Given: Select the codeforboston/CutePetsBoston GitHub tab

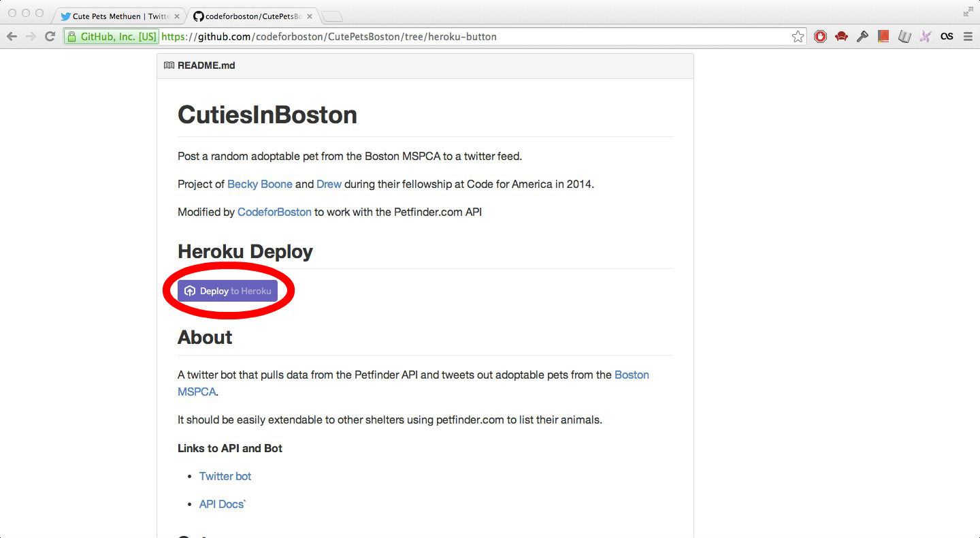Looking at the screenshot, I should pos(252,16).
